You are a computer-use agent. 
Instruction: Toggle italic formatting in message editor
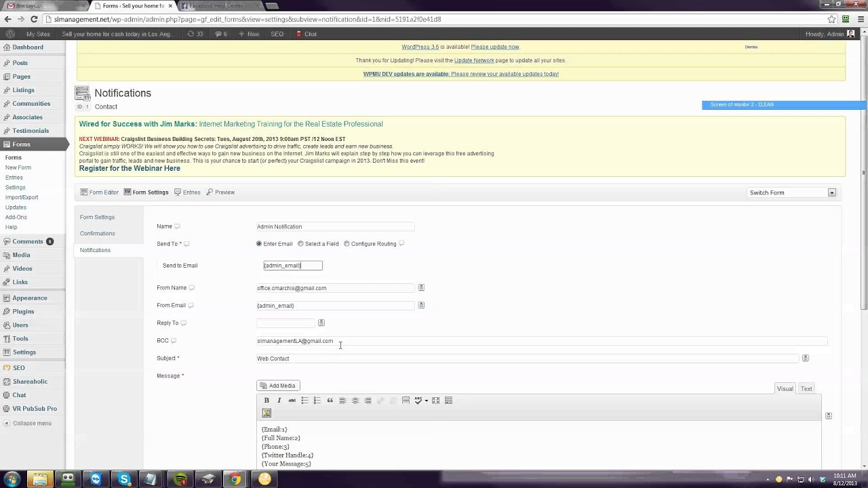(x=279, y=401)
